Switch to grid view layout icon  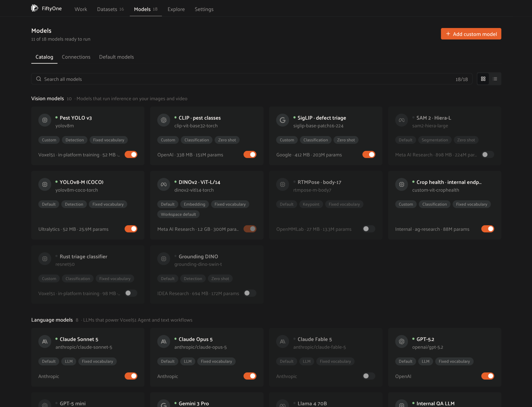pyautogui.click(x=483, y=79)
